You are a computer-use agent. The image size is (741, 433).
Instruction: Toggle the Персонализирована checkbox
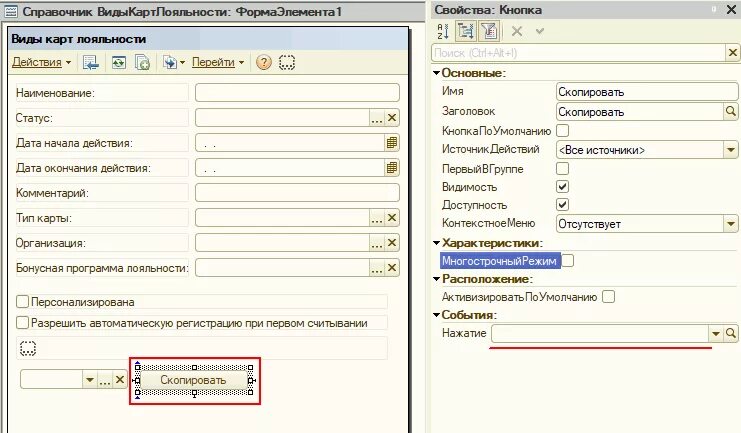[x=22, y=302]
